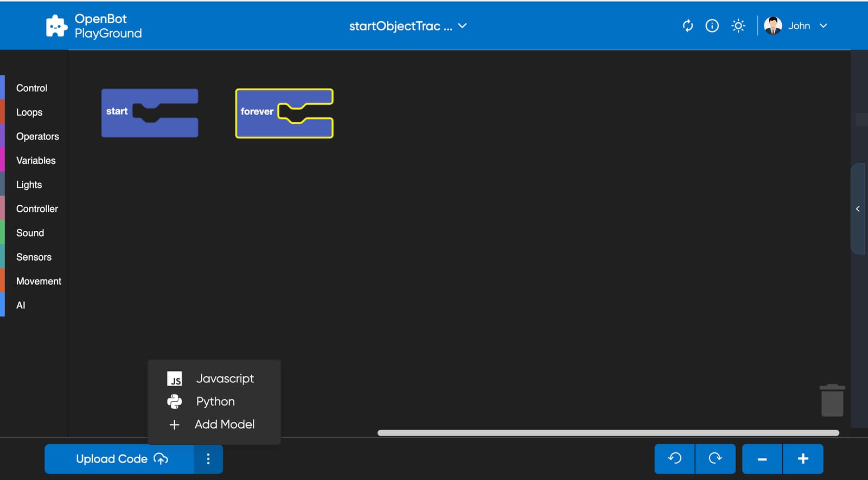Zoom out with the minus button
Viewport: 868px width, 480px height.
(x=762, y=459)
